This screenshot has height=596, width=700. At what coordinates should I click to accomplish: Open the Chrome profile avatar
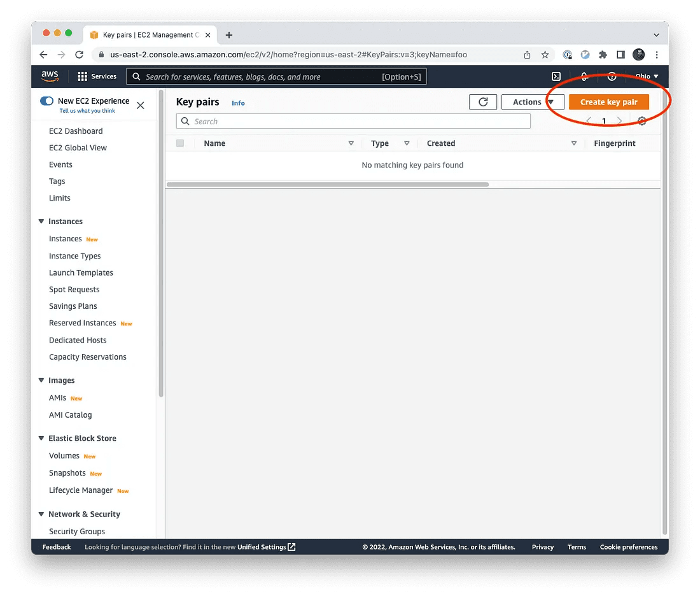tap(638, 55)
